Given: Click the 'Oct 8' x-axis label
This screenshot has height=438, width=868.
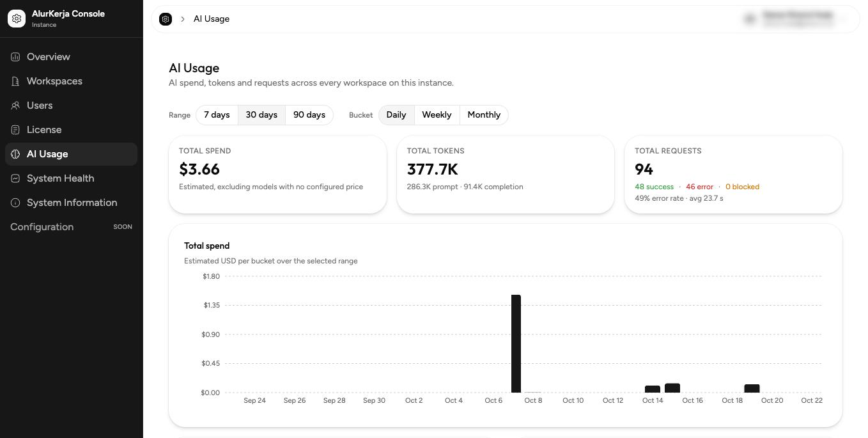Looking at the screenshot, I should (533, 400).
